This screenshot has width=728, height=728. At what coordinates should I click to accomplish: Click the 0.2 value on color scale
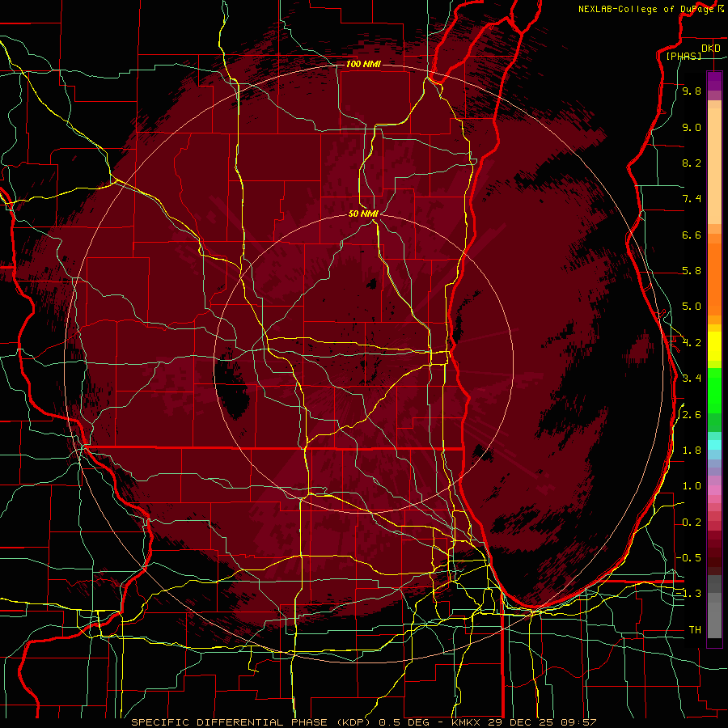click(x=692, y=522)
